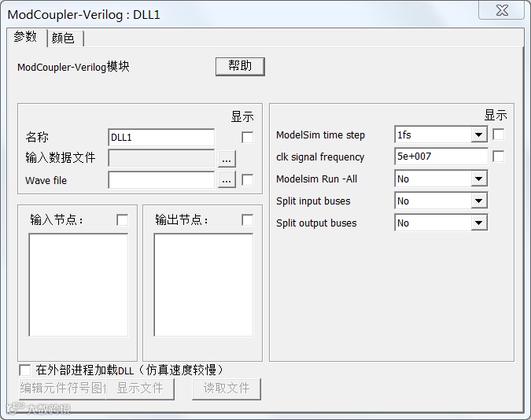
Task: Toggle the display checkbox for Wave file
Action: (248, 180)
